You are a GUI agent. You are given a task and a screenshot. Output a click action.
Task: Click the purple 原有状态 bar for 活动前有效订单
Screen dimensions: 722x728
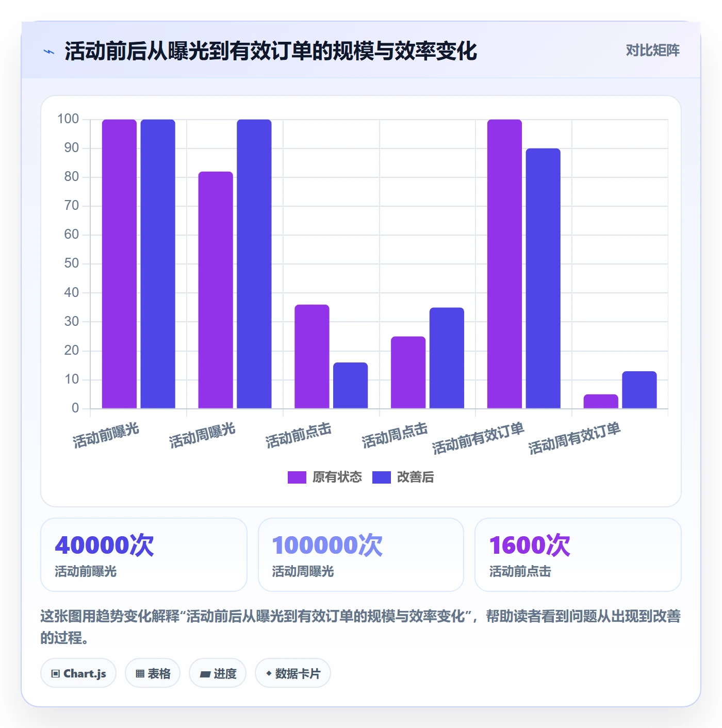504,264
